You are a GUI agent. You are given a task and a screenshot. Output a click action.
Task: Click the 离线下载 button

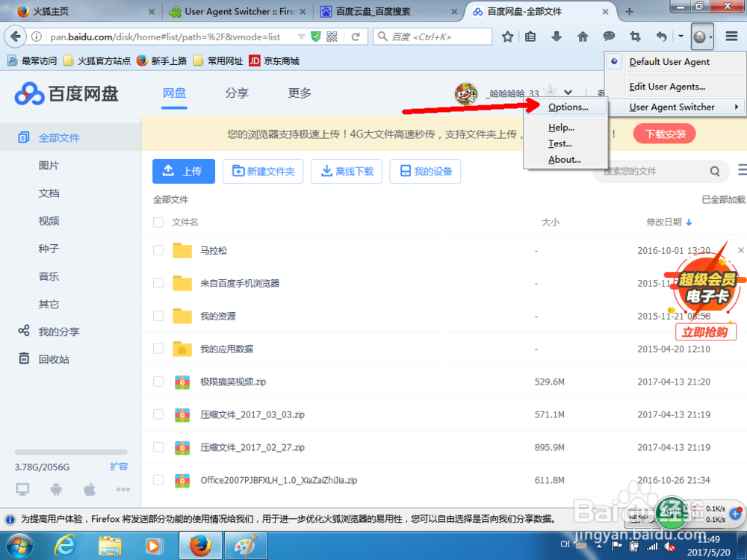tap(347, 172)
